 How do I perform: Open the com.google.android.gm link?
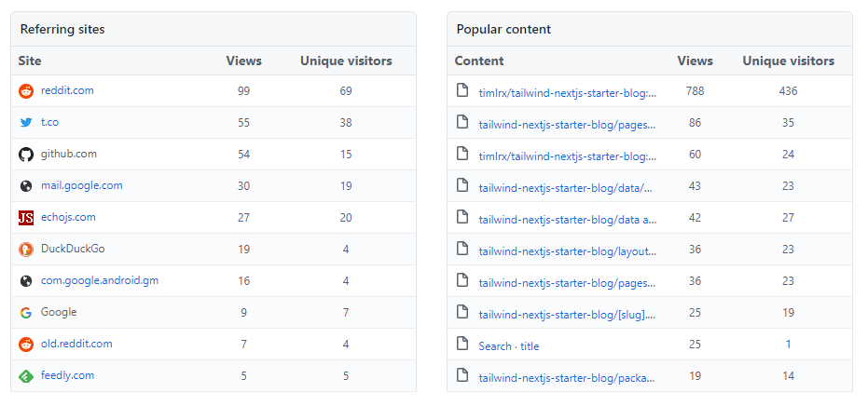click(100, 281)
